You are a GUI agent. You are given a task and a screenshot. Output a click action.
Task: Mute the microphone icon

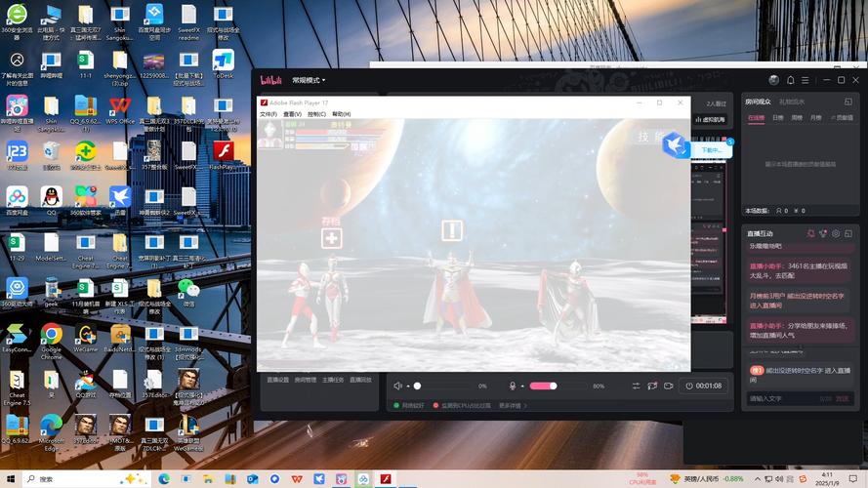(513, 386)
